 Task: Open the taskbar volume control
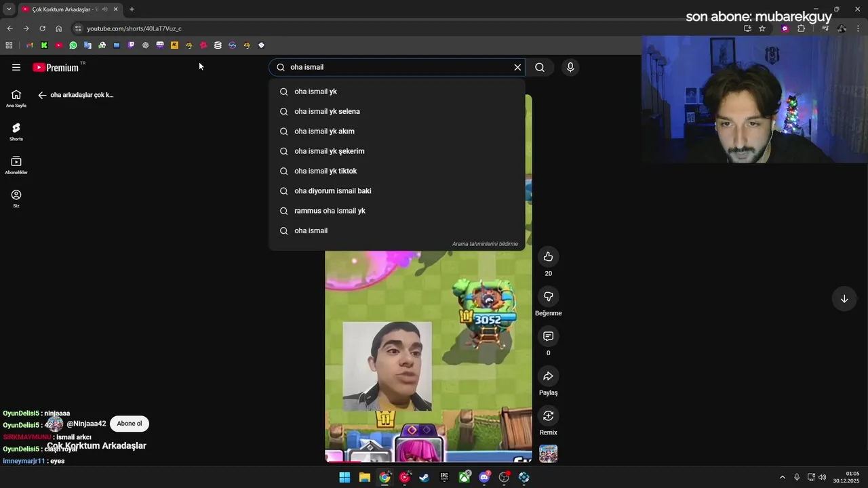click(823, 477)
